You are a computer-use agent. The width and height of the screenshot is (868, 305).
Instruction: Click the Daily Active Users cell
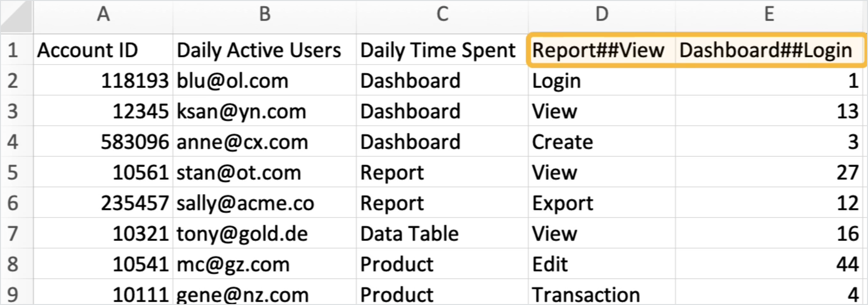point(259,50)
